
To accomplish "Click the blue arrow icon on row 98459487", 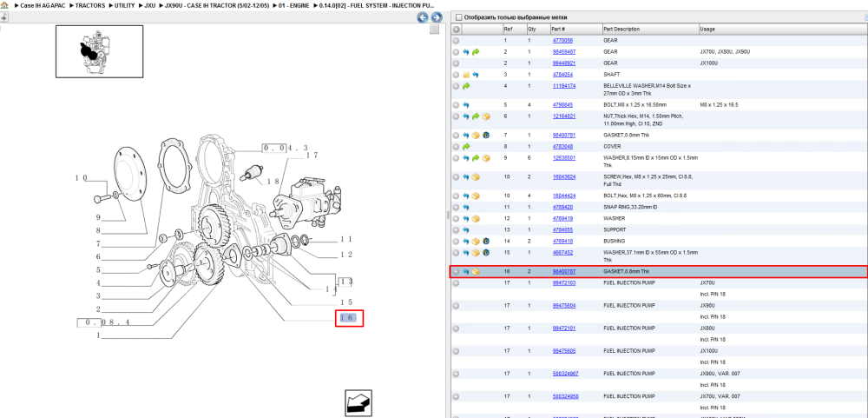I will 466,51.
